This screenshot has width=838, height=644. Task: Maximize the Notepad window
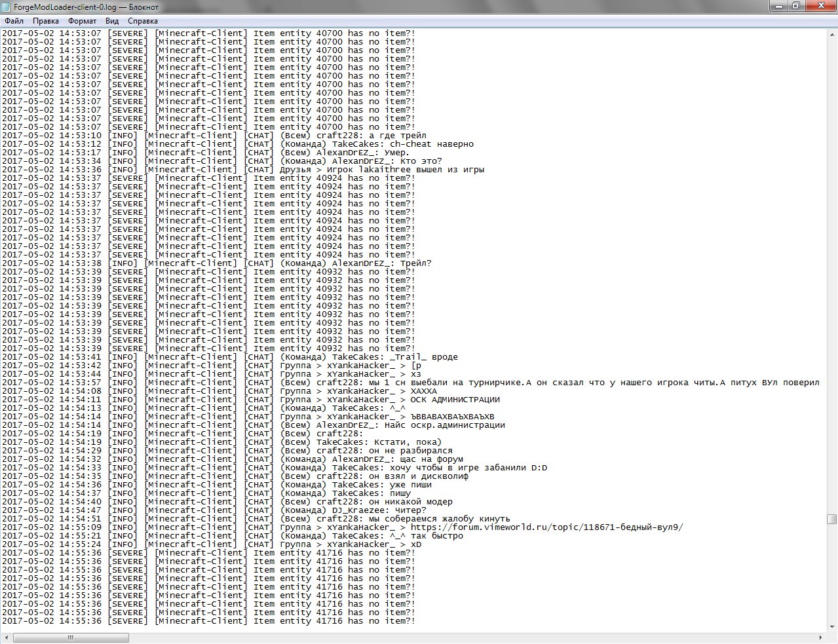click(795, 6)
